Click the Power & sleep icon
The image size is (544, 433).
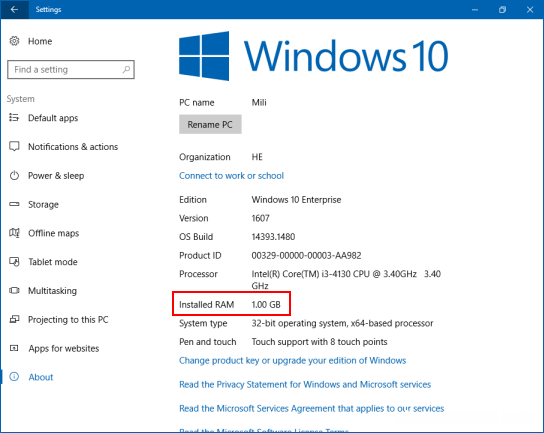[14, 175]
